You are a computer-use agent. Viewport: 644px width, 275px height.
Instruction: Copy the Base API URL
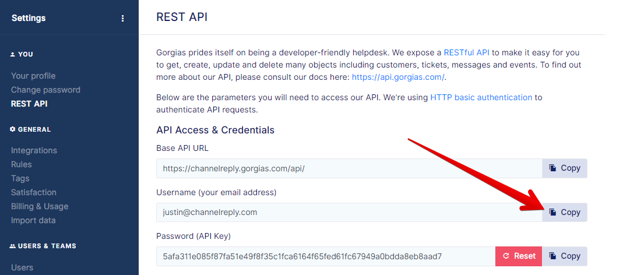(565, 168)
